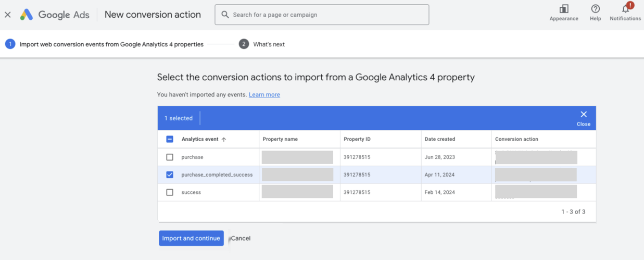Toggle the select-all header checkbox
This screenshot has height=260, width=644.
coord(170,139)
